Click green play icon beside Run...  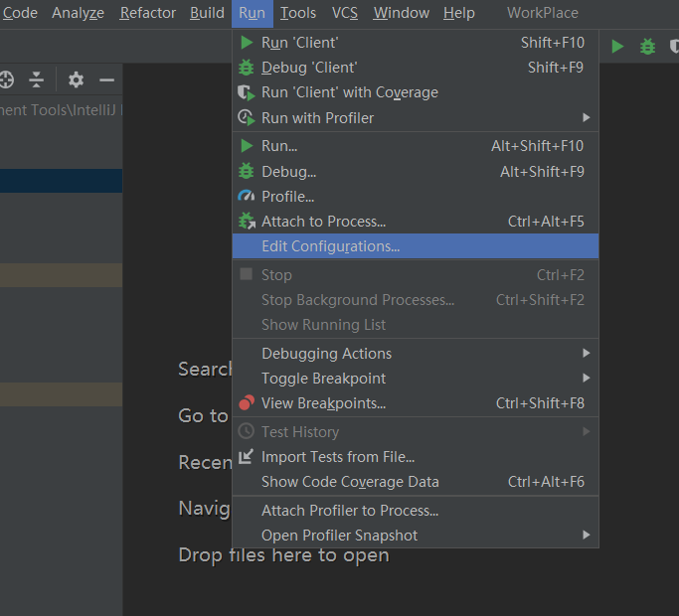(x=247, y=146)
